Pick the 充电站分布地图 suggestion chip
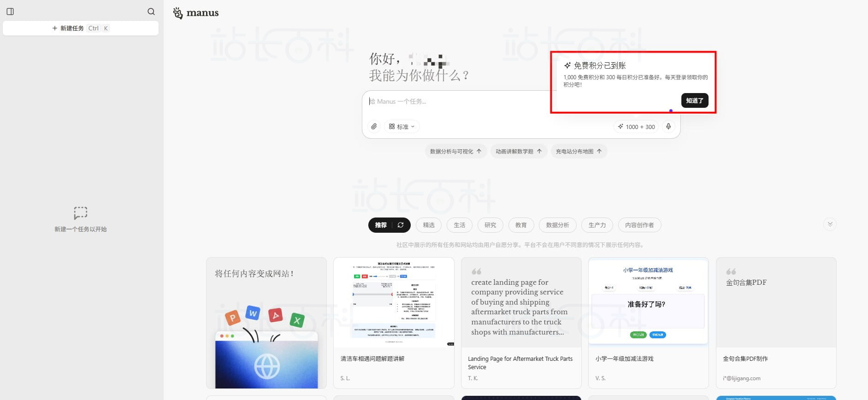The image size is (868, 400). (579, 151)
